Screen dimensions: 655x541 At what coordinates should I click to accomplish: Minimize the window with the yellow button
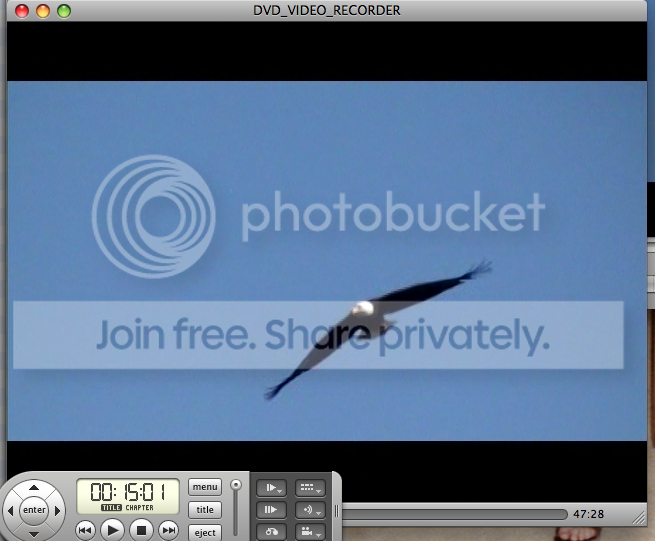pos(43,11)
